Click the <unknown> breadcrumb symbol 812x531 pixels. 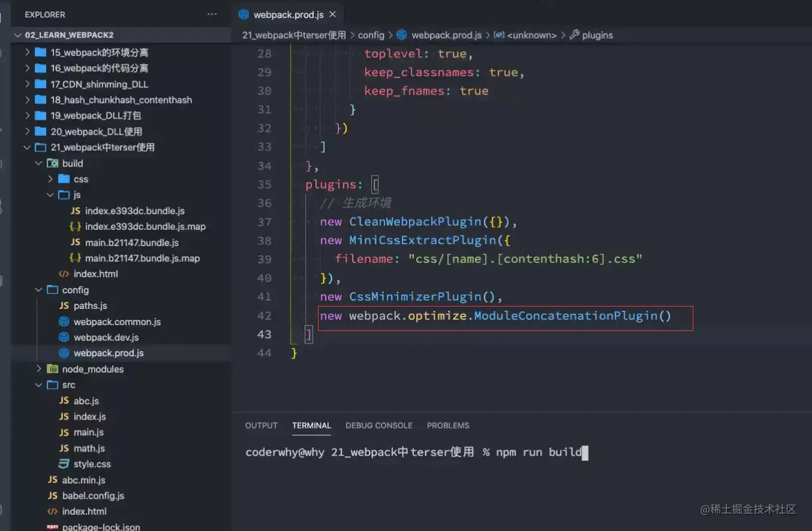(x=526, y=35)
